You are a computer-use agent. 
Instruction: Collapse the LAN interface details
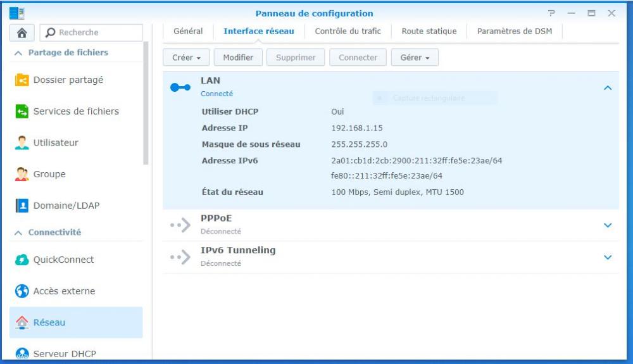[x=608, y=87]
